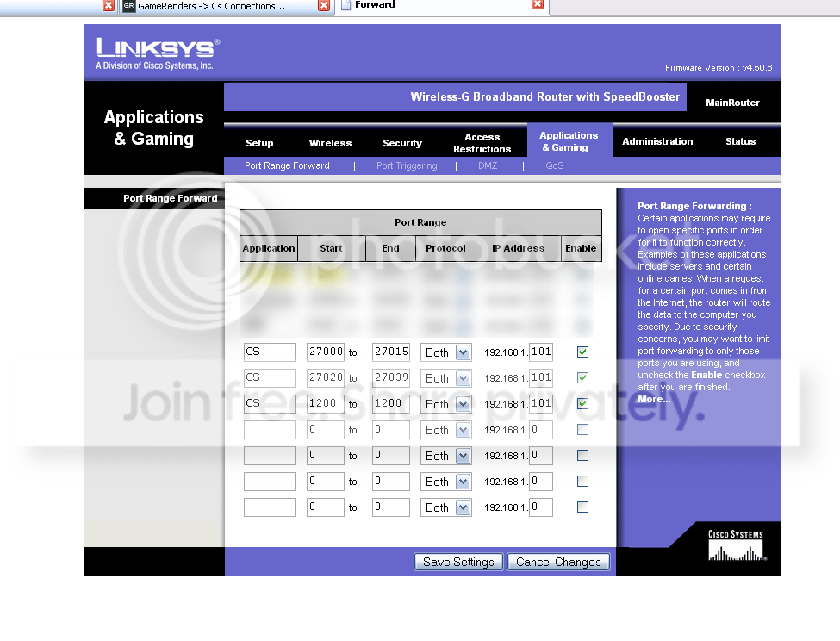Click Start port field in last empty row

point(326,507)
